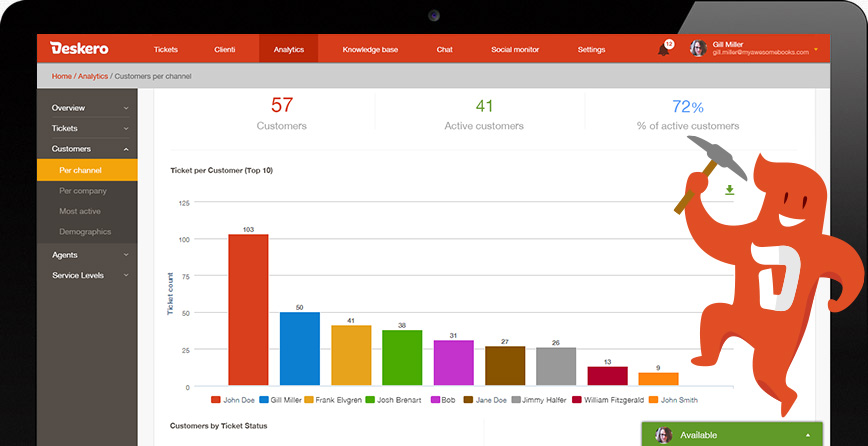Screen dimensions: 868x446
Task: Open the user account dropdown arrow
Action: click(x=816, y=50)
